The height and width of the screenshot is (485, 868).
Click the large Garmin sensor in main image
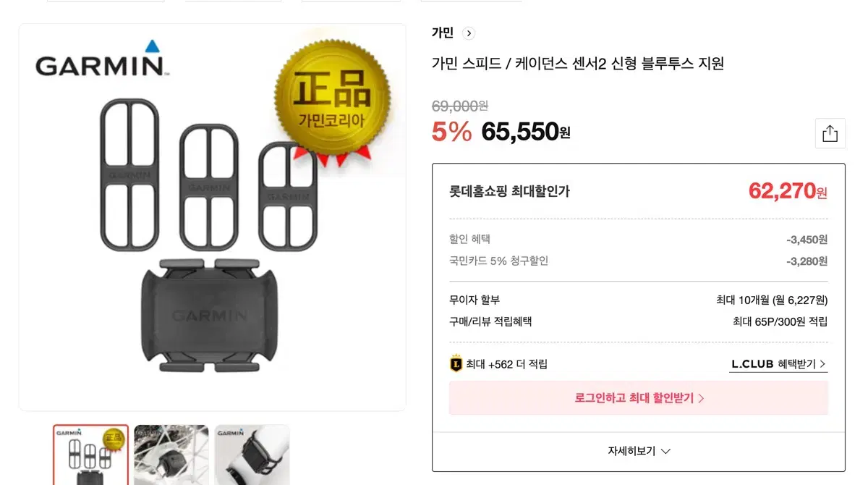[209, 316]
